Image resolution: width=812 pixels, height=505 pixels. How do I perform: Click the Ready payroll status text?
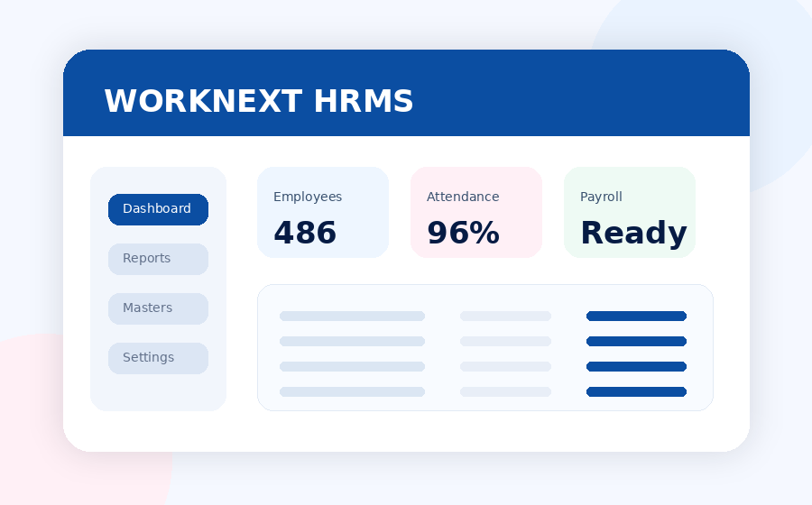coord(634,234)
